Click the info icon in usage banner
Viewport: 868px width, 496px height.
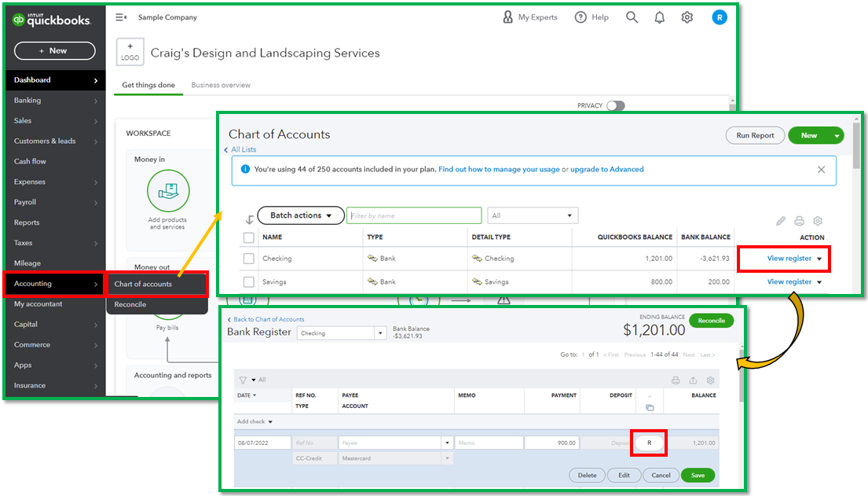pyautogui.click(x=244, y=169)
